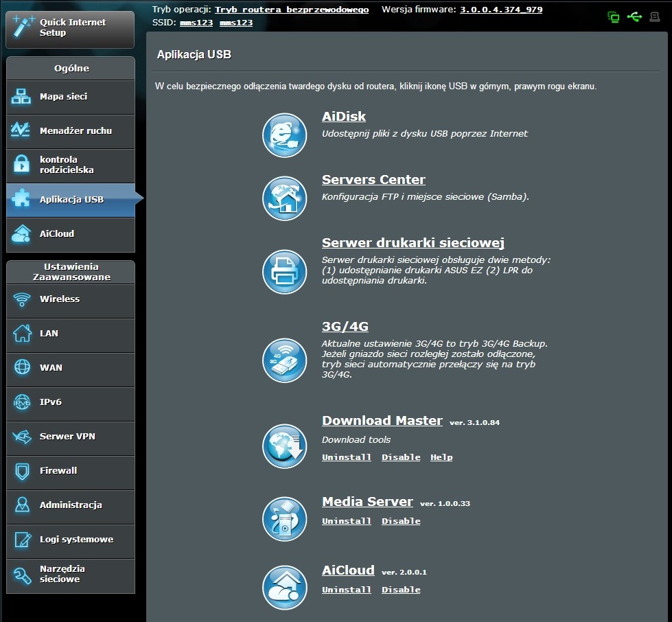
Task: Open the AiCloud title link in app list
Action: (x=348, y=570)
